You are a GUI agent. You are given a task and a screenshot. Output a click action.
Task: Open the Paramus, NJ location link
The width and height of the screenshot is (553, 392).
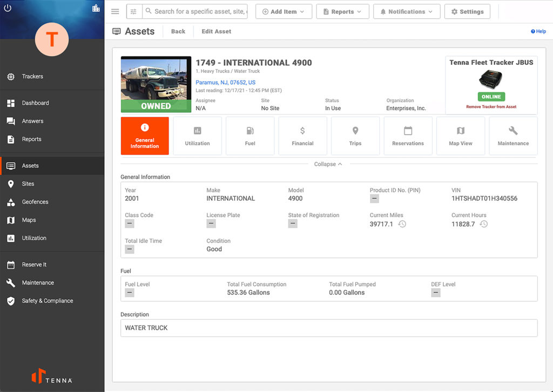(x=225, y=83)
